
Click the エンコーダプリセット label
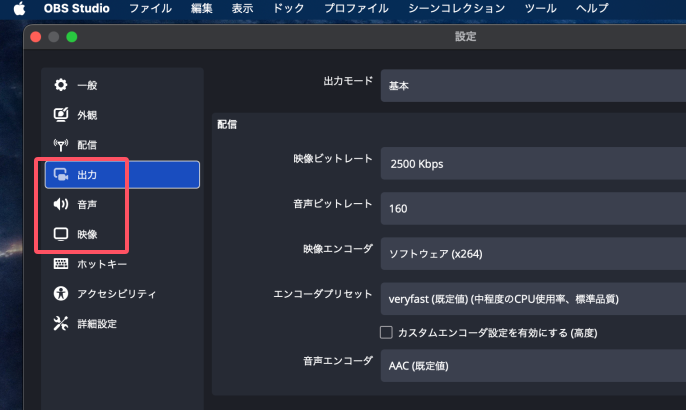[x=322, y=294]
